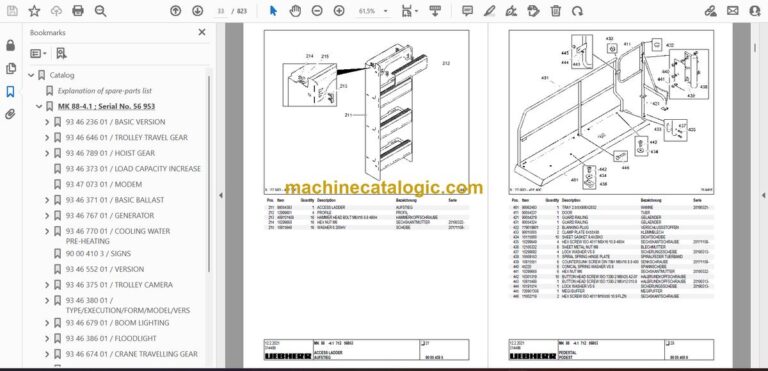Collapse the Catalog bookmark

(31, 75)
